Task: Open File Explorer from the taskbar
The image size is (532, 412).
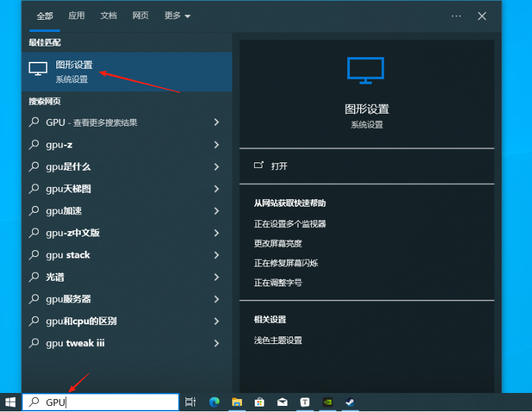Action: click(x=236, y=402)
